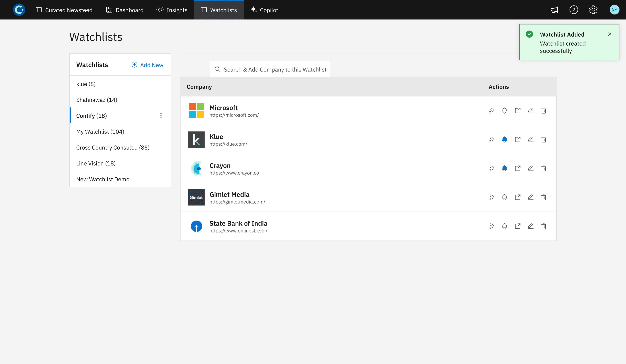Click the external link icon for Klue

(x=517, y=139)
